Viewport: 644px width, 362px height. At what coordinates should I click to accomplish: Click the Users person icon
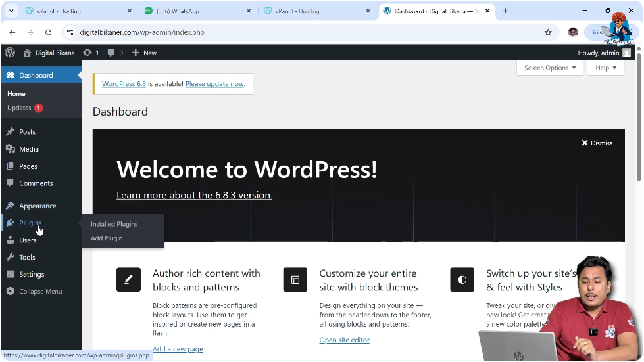11,240
